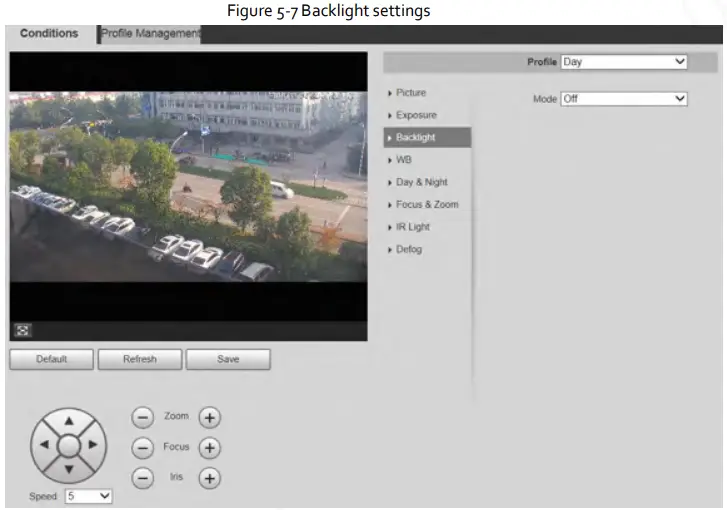Select Backlight in the settings list
Screen dimensions: 727x510
tap(427, 137)
